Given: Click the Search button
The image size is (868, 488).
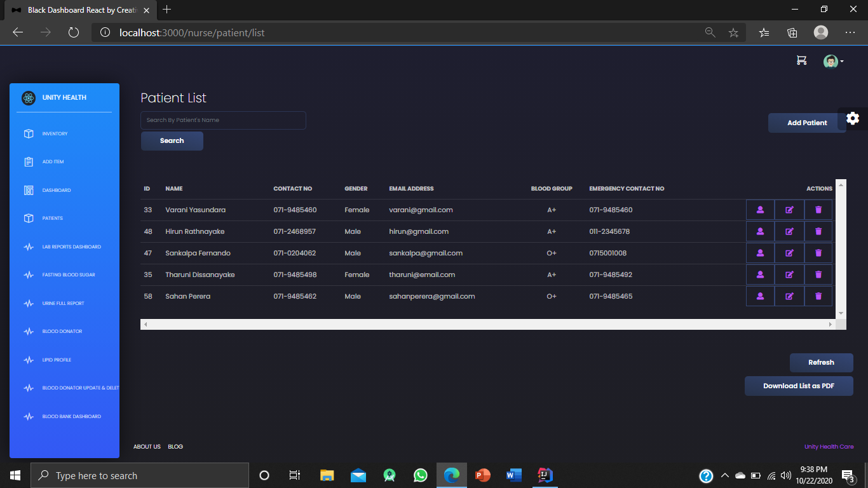Looking at the screenshot, I should click(172, 141).
